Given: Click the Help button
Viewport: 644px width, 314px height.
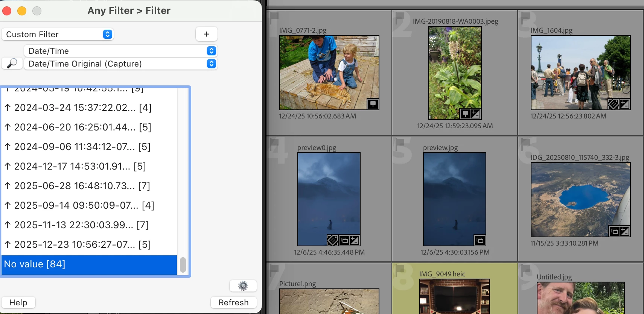Looking at the screenshot, I should 18,302.
